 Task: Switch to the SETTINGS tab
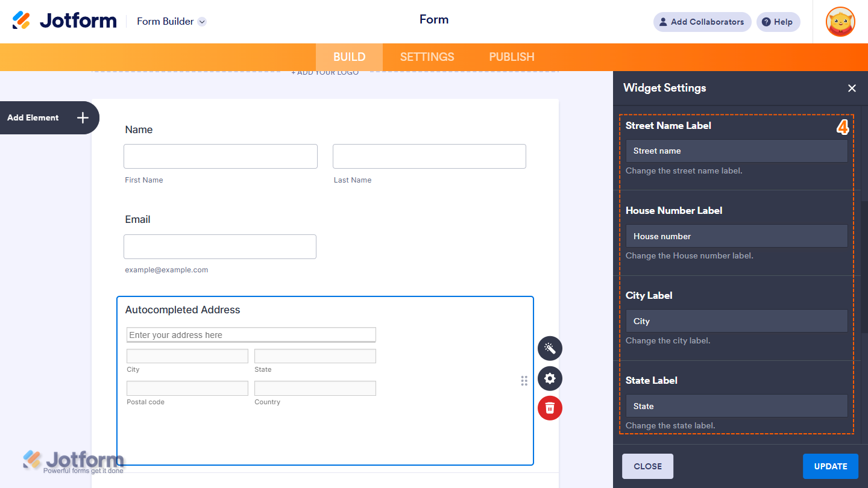pos(427,57)
